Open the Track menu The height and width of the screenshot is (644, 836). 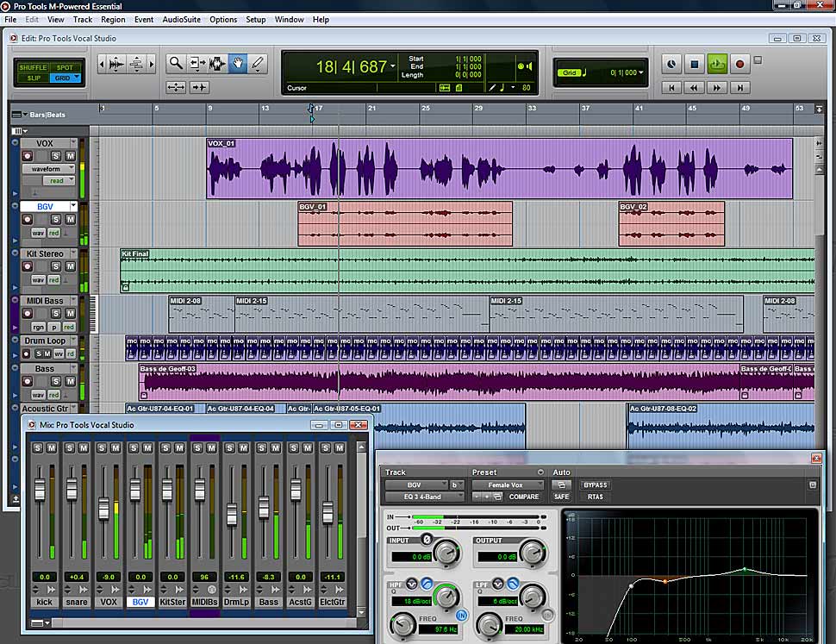click(x=83, y=20)
